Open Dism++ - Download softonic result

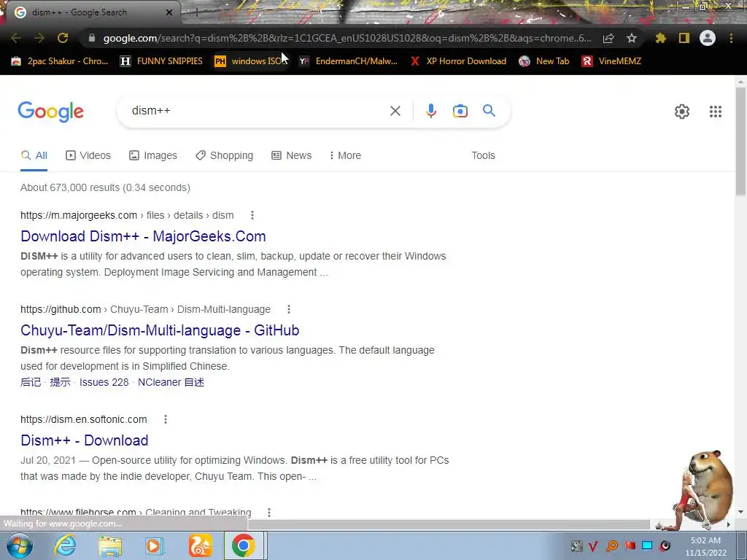[85, 440]
